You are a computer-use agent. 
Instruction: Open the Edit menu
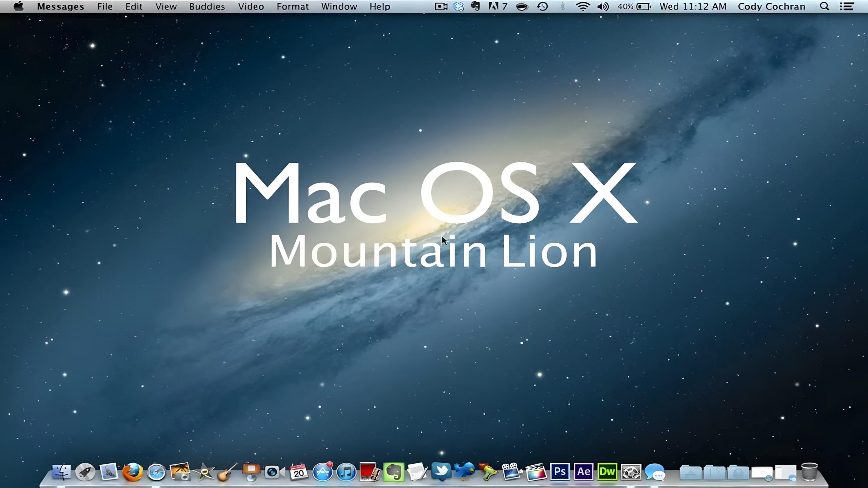point(134,6)
